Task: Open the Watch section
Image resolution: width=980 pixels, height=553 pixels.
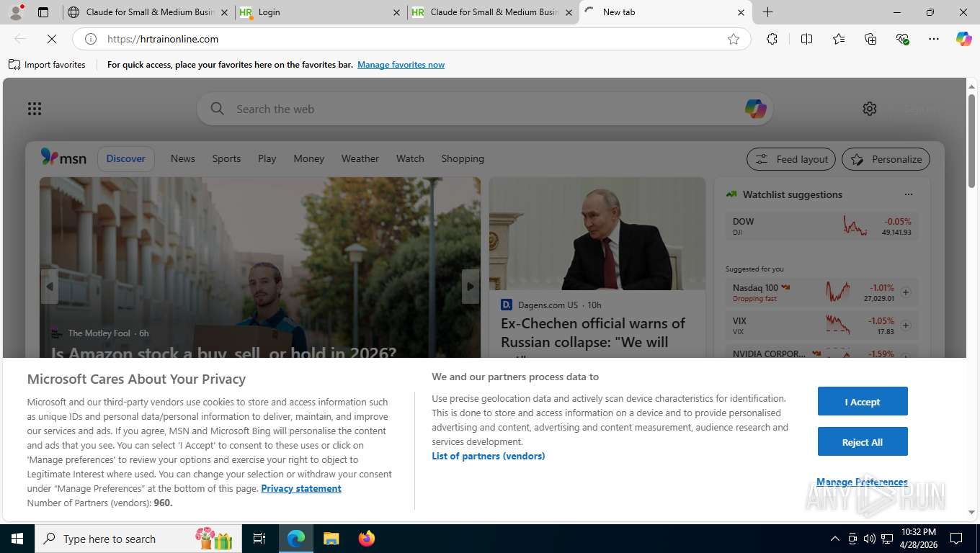Action: click(x=410, y=158)
